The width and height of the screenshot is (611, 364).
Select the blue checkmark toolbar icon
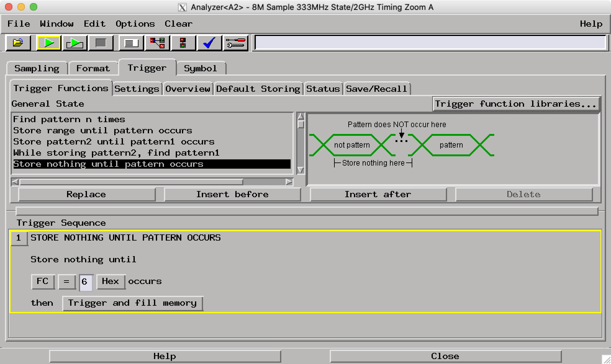(209, 43)
